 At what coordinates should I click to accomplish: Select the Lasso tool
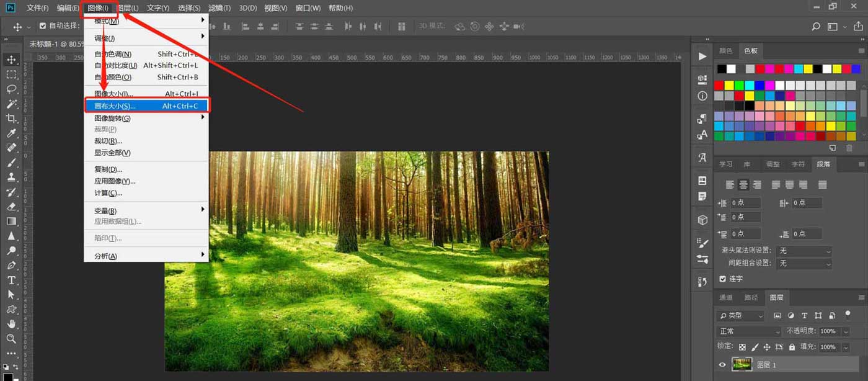point(11,89)
